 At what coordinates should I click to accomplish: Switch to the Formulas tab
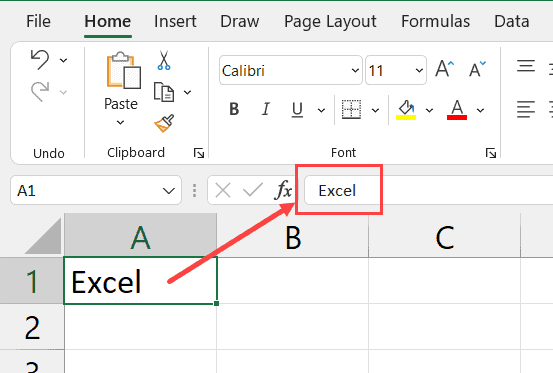(x=436, y=22)
